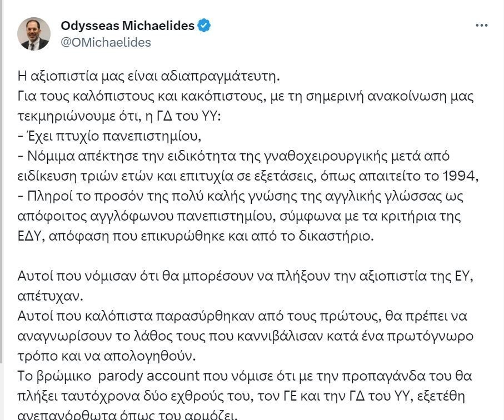Click the bullet starting 'Πληροί το προσόν'
Viewport: 504px width, 420px height.
click(x=241, y=196)
